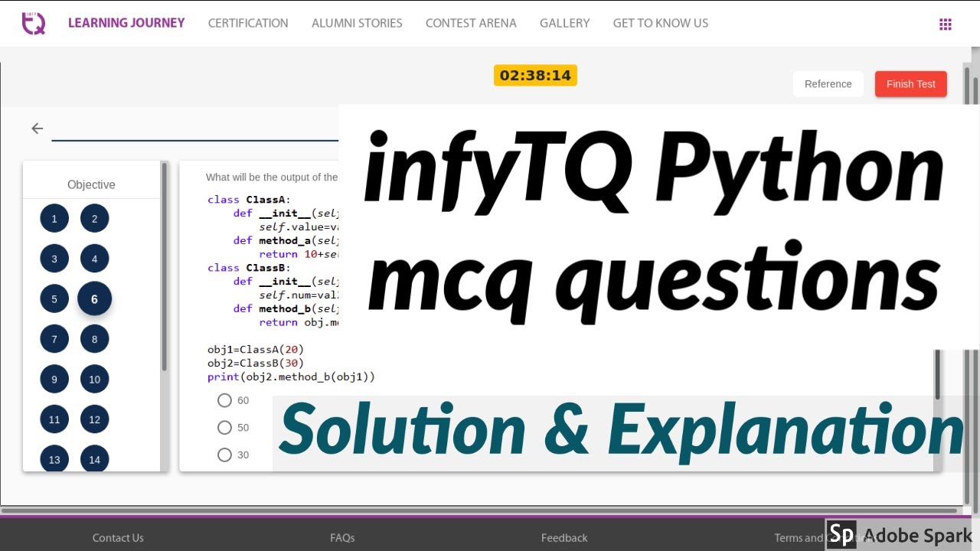Click the obj1=ClassA(20) code line
Viewport: 980px width, 551px height.
click(x=256, y=350)
